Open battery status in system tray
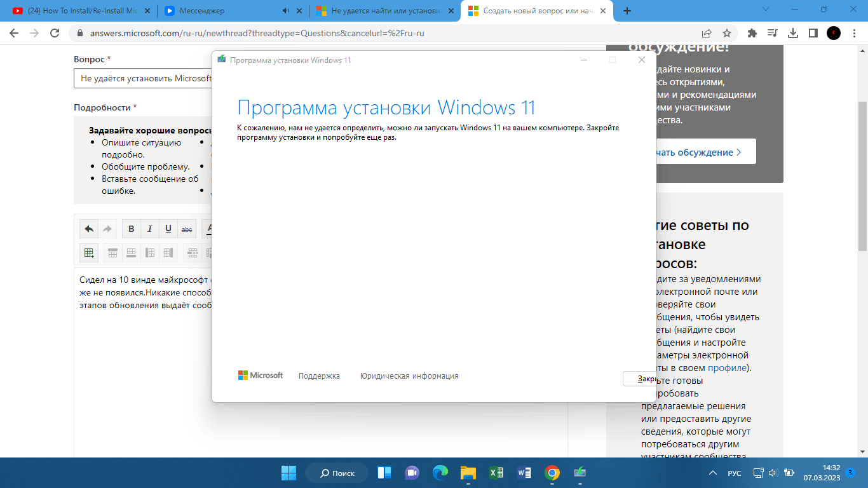This screenshot has width=868, height=488. click(x=789, y=473)
